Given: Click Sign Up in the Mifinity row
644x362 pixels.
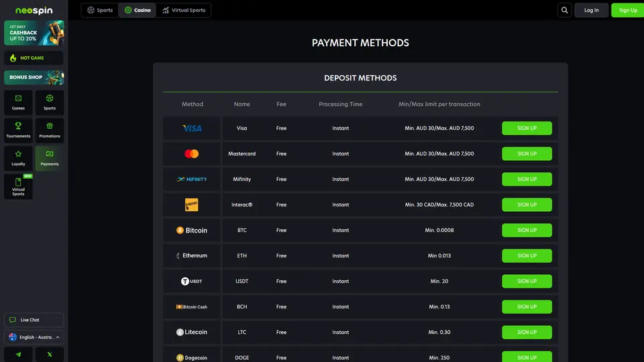Looking at the screenshot, I should (527, 180).
